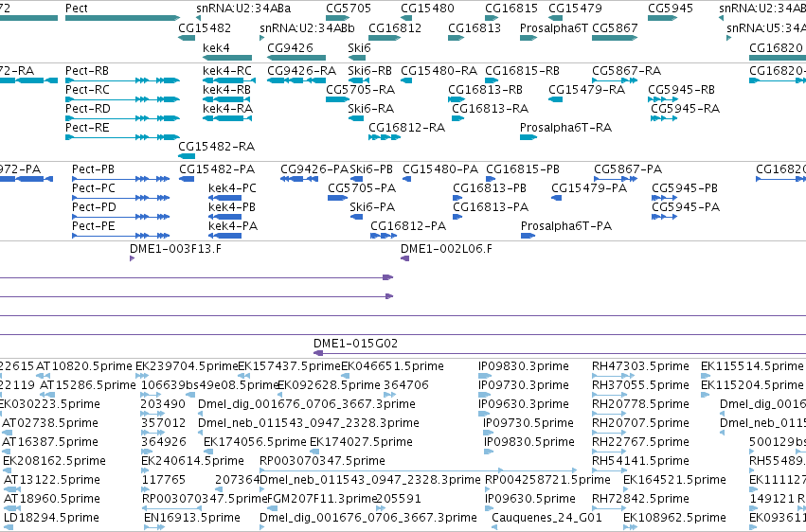This screenshot has height=532, width=806.
Task: Select the CG9426-PA protein label
Action: coord(314,169)
